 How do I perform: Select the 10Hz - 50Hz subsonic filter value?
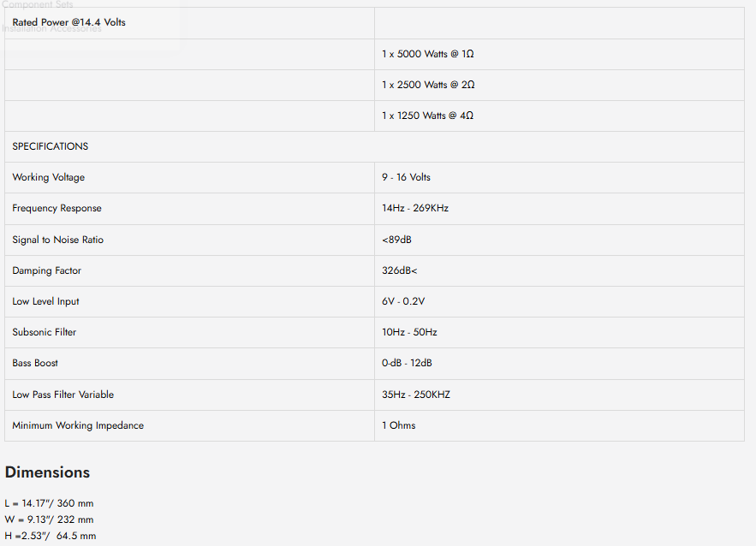click(409, 332)
